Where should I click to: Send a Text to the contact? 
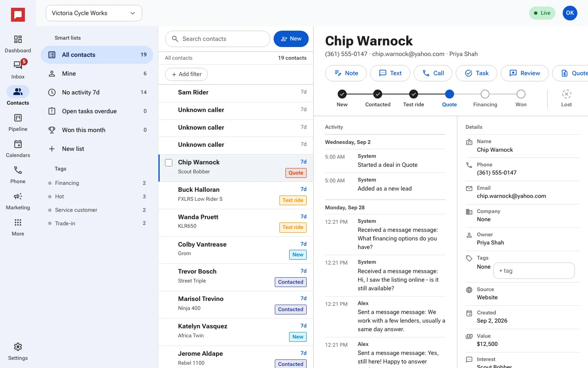point(390,73)
